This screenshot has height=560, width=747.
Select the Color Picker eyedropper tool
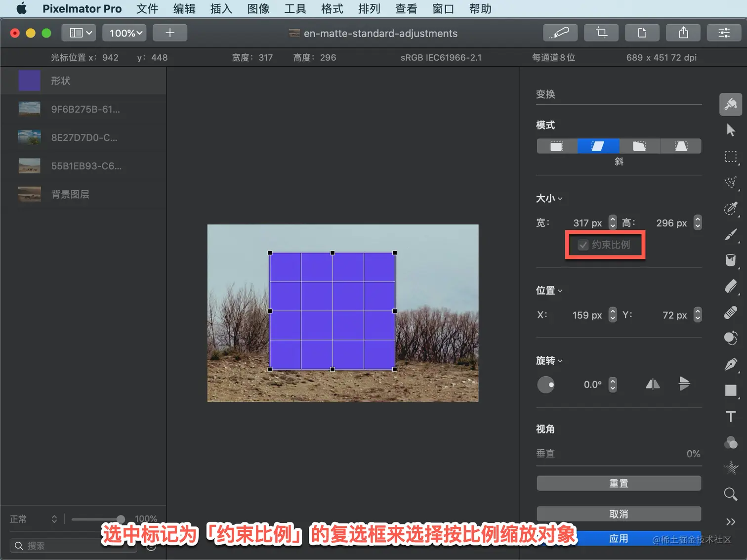click(731, 208)
